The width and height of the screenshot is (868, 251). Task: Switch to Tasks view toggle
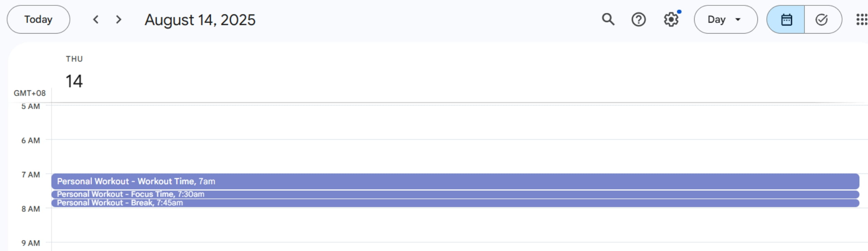pos(821,19)
